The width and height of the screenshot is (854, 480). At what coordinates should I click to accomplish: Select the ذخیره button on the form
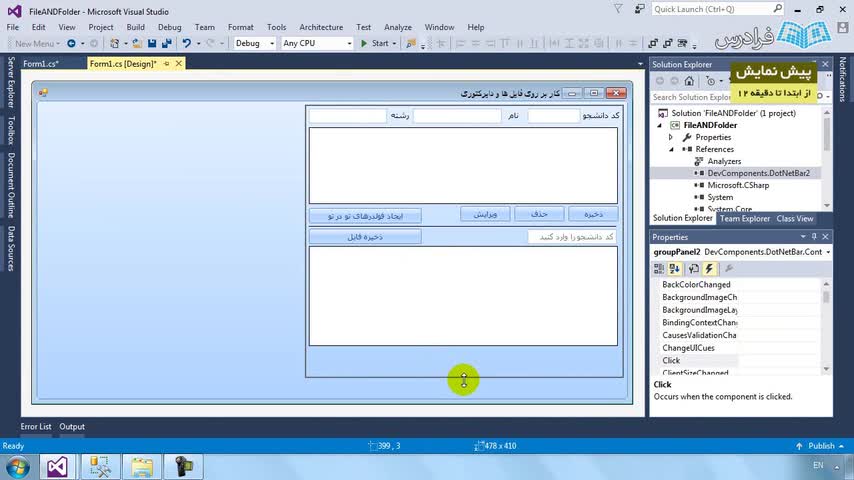[593, 214]
